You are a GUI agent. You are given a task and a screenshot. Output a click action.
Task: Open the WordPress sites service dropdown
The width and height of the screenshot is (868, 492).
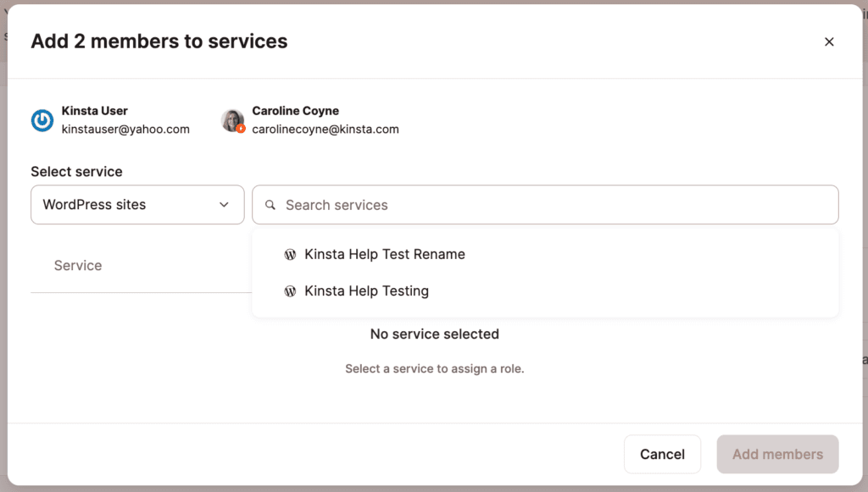pos(137,205)
